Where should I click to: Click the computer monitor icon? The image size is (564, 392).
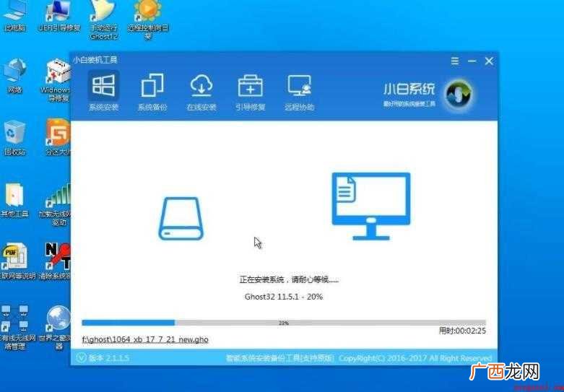point(371,206)
